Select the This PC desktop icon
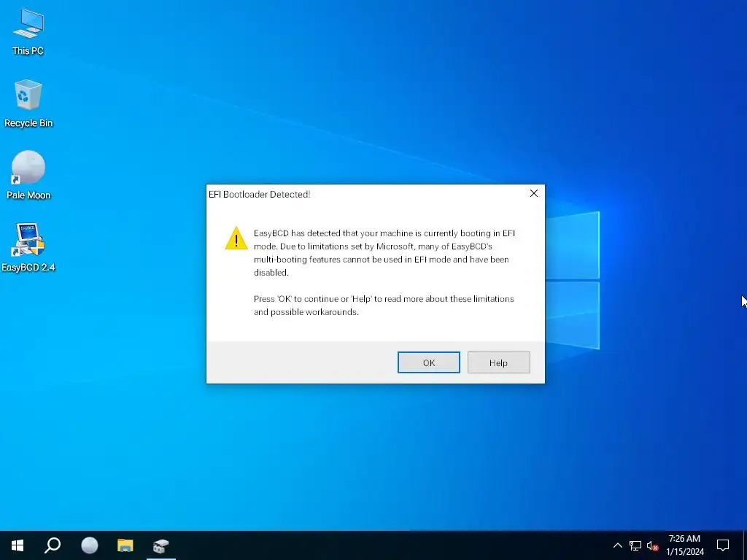The width and height of the screenshot is (747, 560). tap(28, 32)
